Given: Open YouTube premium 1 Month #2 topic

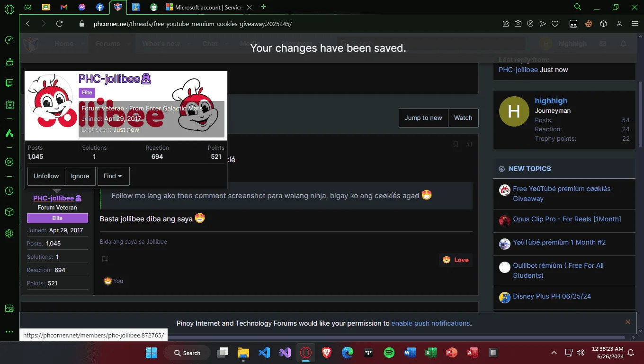Looking at the screenshot, I should [x=559, y=242].
